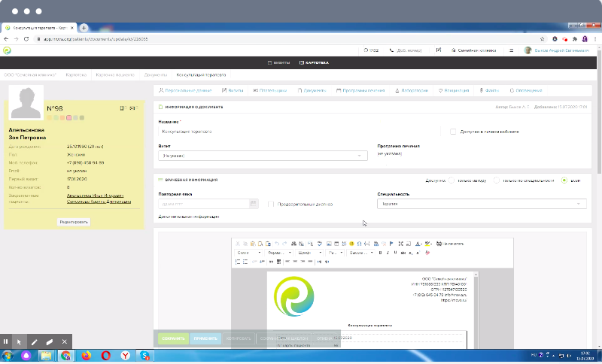Insert an image using the picture icon
This screenshot has height=364, width=602.
(329, 244)
